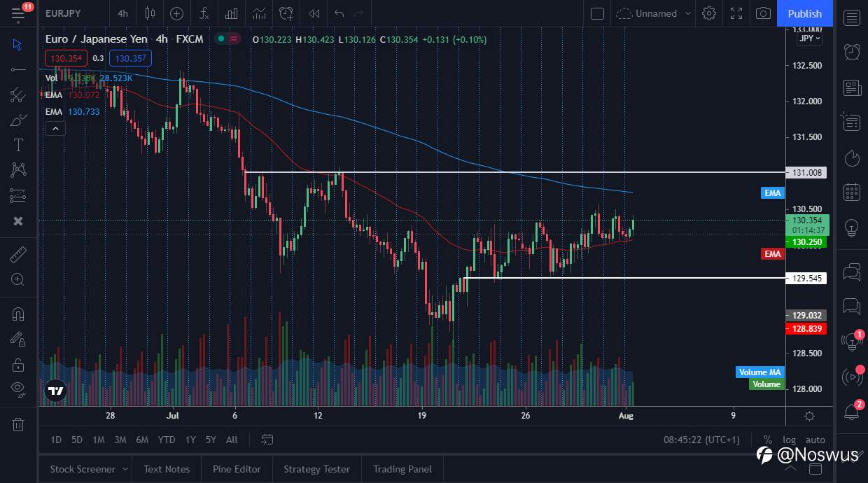
Task: Set date range to 1D
Action: 56,440
